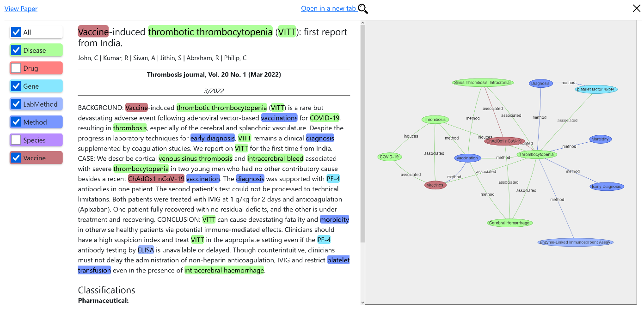
Task: Click highlighted 'thrombosis' after 'resulting in'
Action: 130,128
